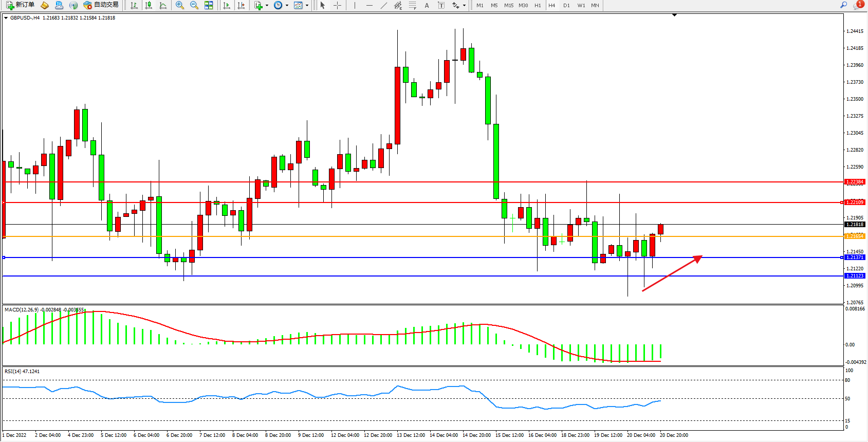Click the New Order (新订单) button
This screenshot has width=868, height=442.
pos(20,5)
